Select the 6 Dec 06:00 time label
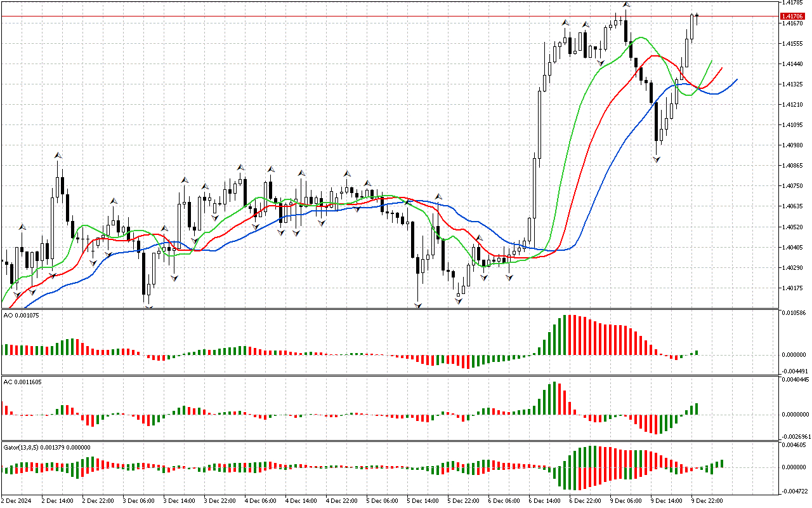Screen dimensions: 812x508 (x=506, y=500)
